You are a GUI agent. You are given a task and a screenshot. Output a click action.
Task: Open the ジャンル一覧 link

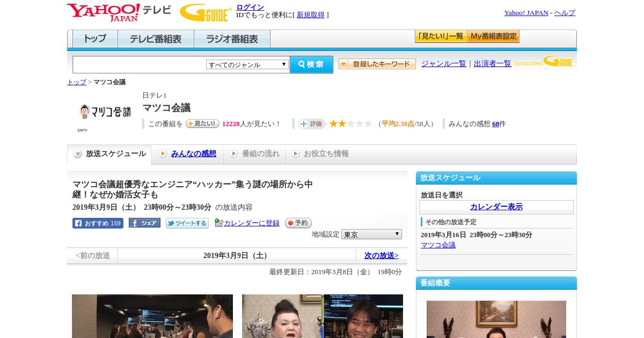[444, 64]
